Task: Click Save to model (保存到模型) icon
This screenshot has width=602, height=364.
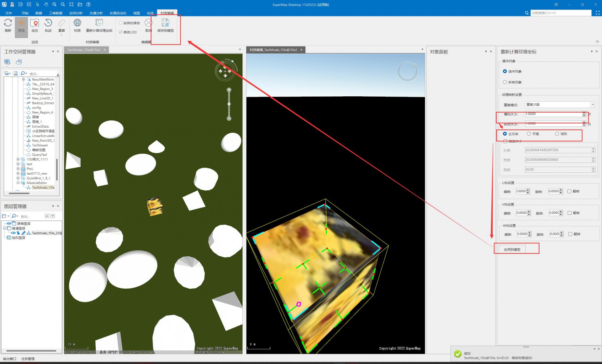Action: point(165,23)
